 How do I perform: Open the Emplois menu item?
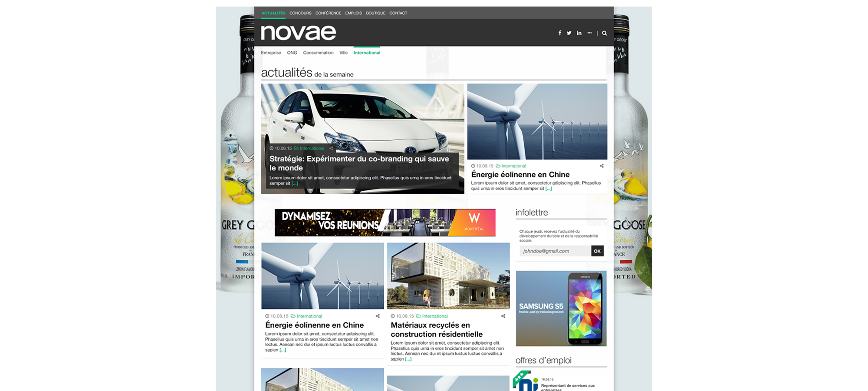pyautogui.click(x=353, y=13)
